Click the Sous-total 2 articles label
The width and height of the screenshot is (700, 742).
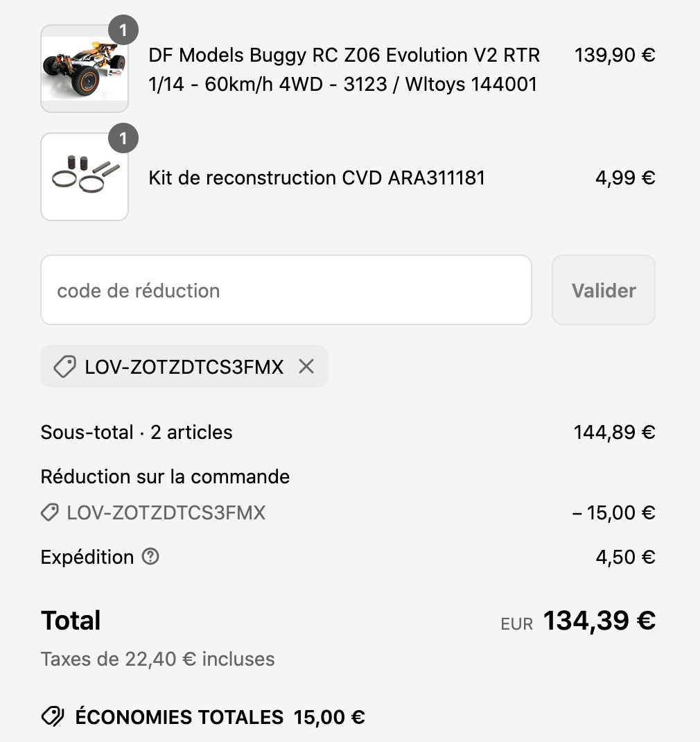click(137, 433)
